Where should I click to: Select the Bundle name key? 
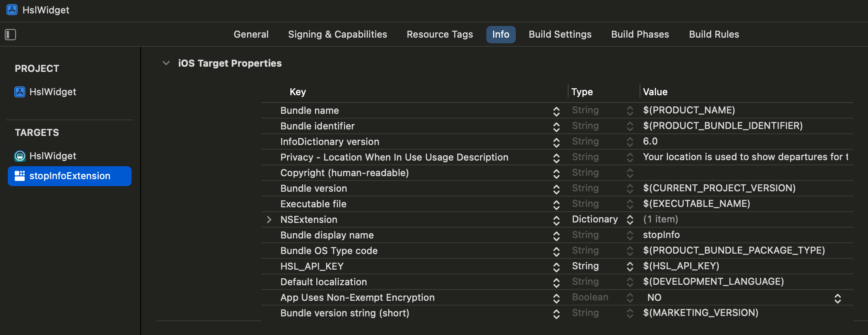(309, 110)
